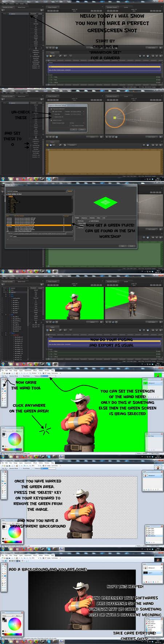Viewport: 164px width, 644px height.
Task: Open Mod Filter dropdown in model browser dialog
Action: 40,191
